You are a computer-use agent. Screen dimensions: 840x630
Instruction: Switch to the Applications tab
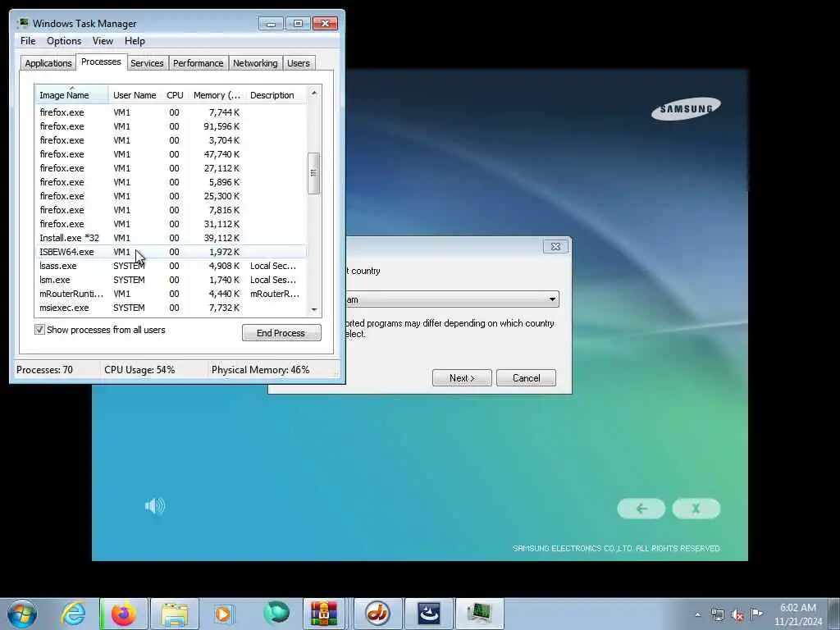point(48,63)
